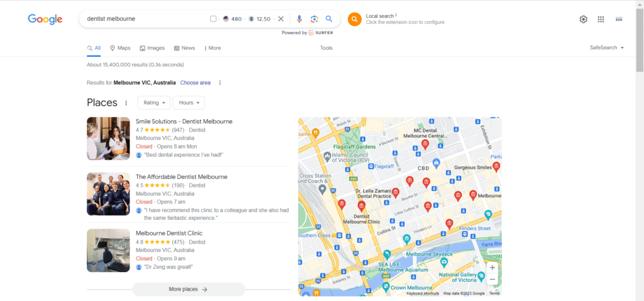This screenshot has height=301, width=644.
Task: Click the Gorgeous Smiles map pin
Action: (x=496, y=166)
